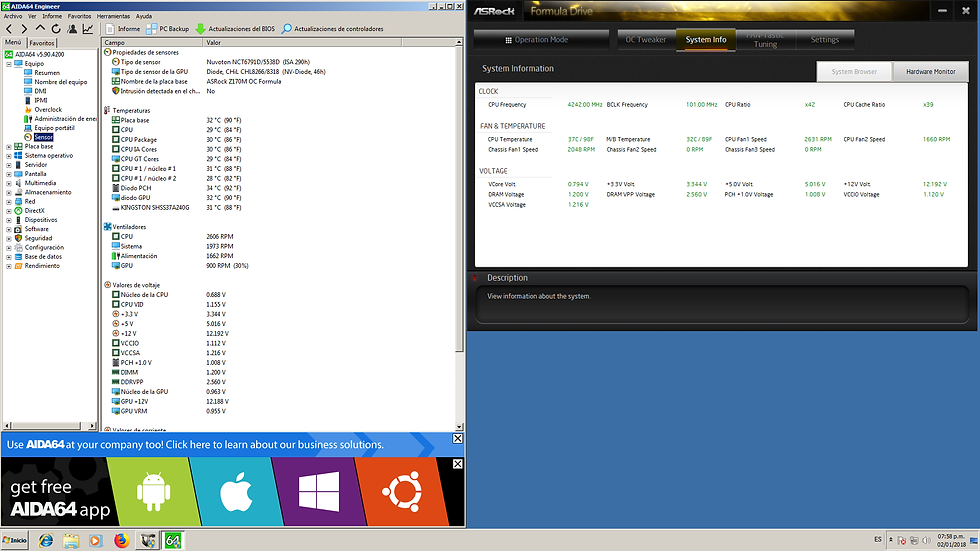Click the Apple app icon

(x=236, y=492)
